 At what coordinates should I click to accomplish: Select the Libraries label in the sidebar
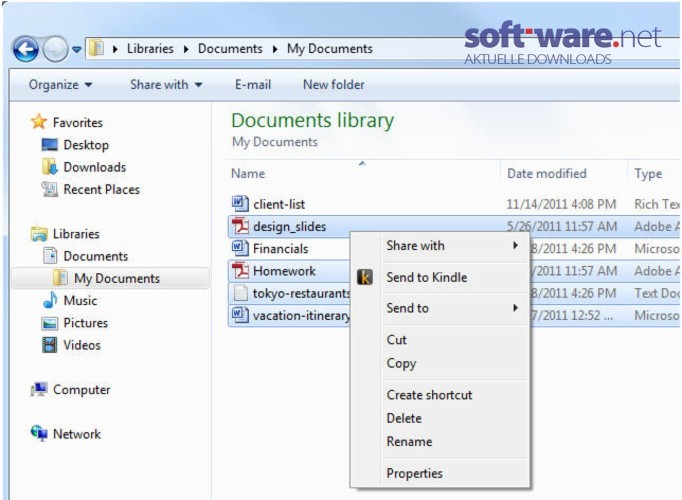coord(76,234)
